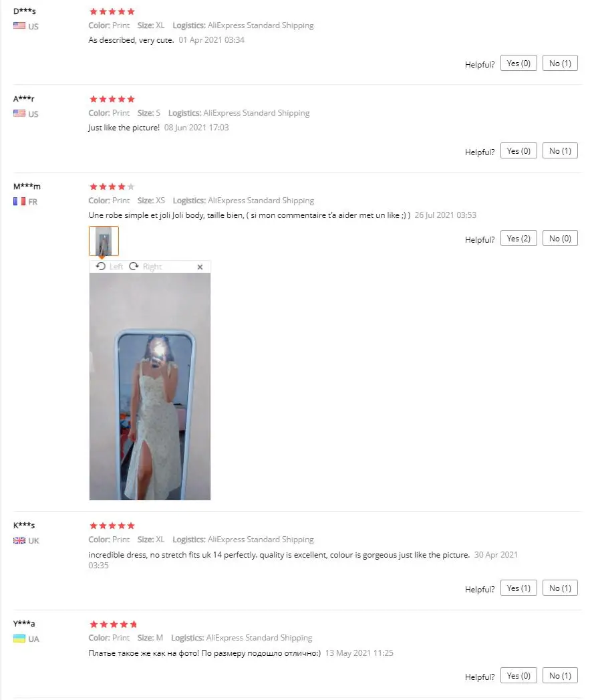Close the expanded review photo
592x700 pixels.
(x=200, y=267)
